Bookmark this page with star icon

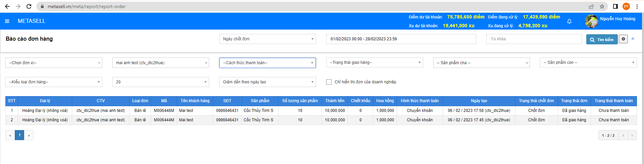(x=602, y=6)
